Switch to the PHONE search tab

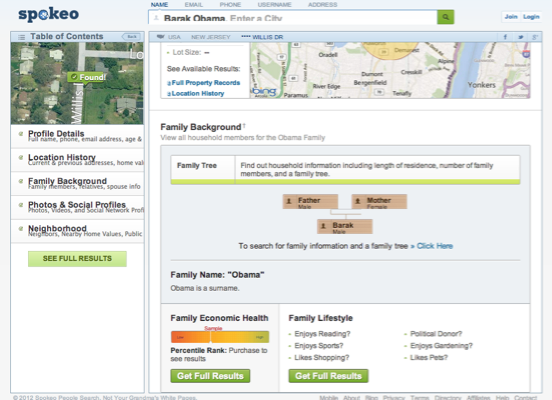pos(230,5)
